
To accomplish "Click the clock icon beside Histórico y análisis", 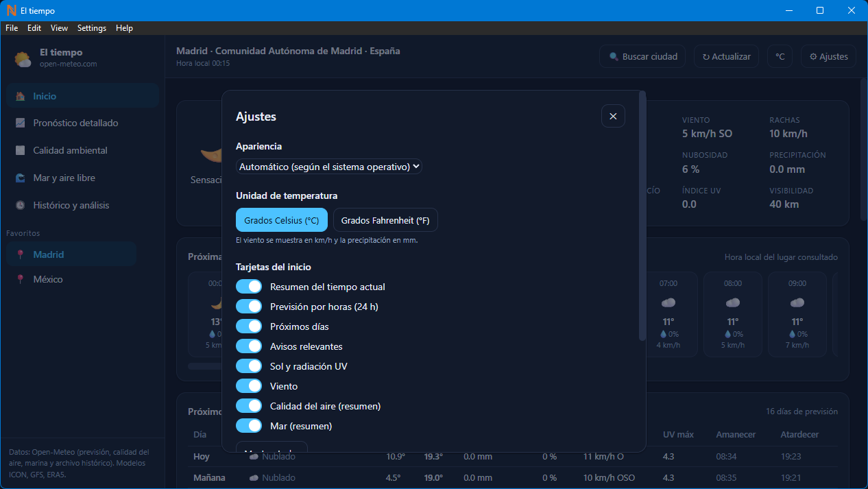I will point(21,205).
